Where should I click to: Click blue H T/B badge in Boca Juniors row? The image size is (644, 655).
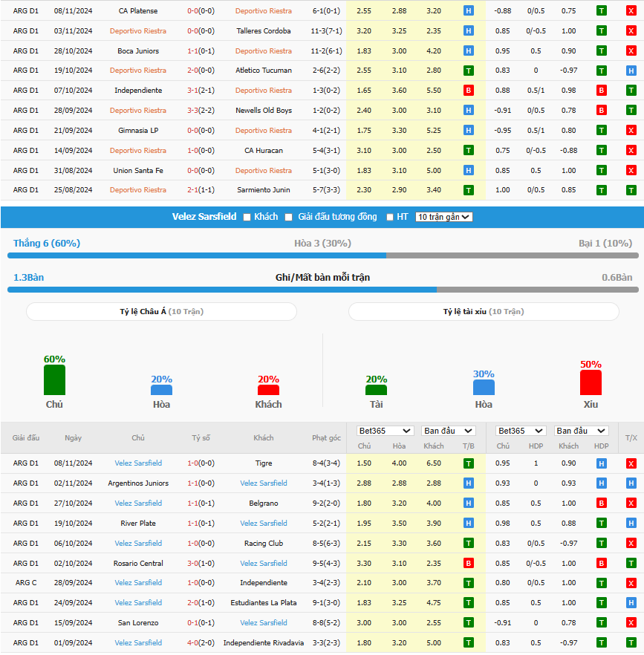[x=469, y=51]
